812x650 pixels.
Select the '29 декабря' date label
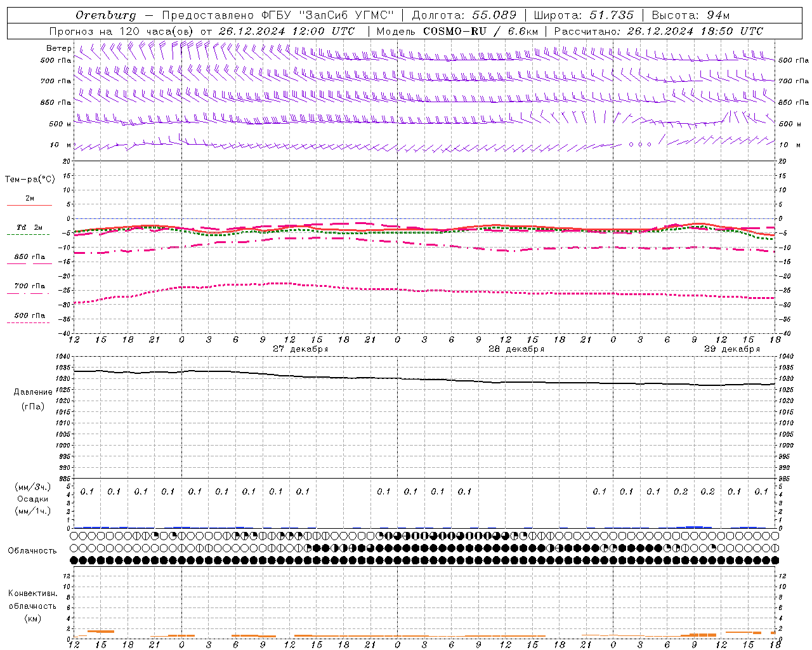[x=732, y=349]
